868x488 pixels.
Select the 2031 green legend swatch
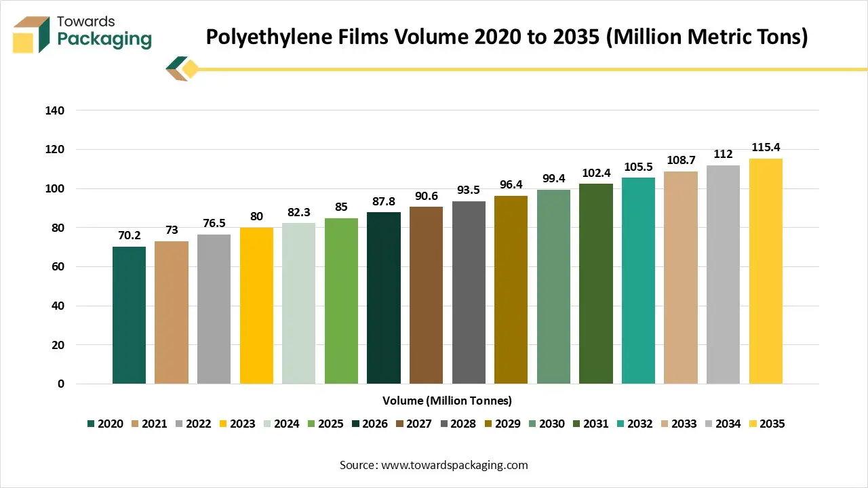coord(575,424)
